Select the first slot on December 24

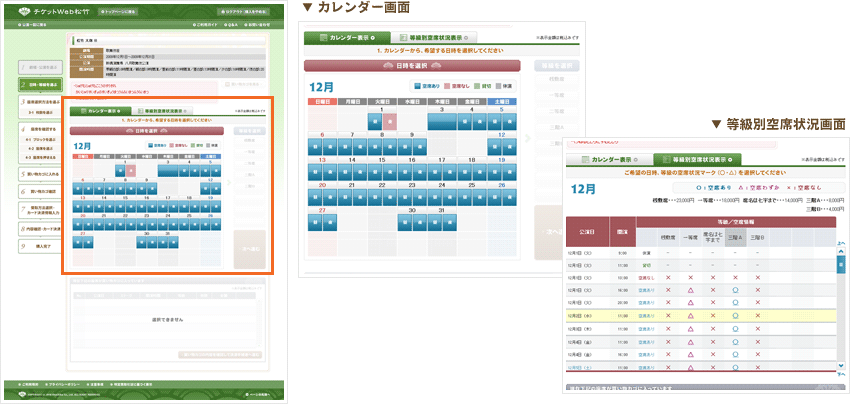point(434,197)
